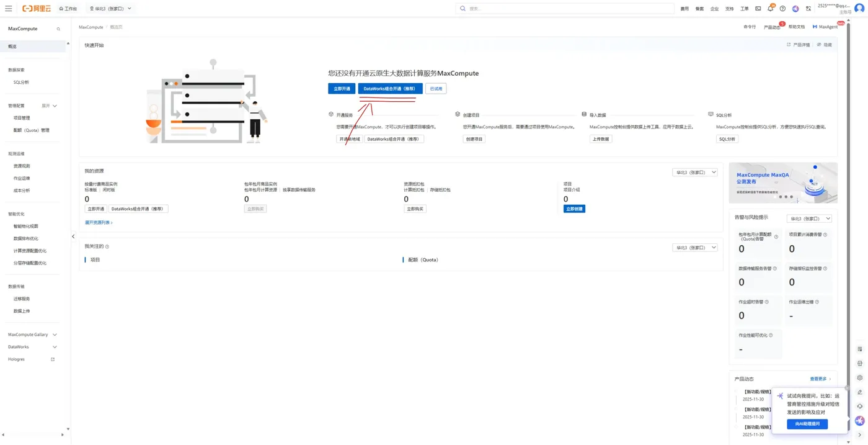Click blue 立即创建 button under 项目
The height and width of the screenshot is (445, 868).
(574, 209)
